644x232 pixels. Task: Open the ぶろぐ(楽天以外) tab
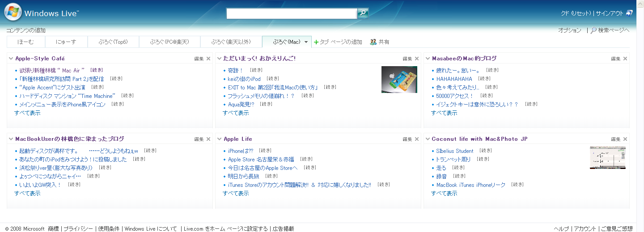(x=231, y=42)
